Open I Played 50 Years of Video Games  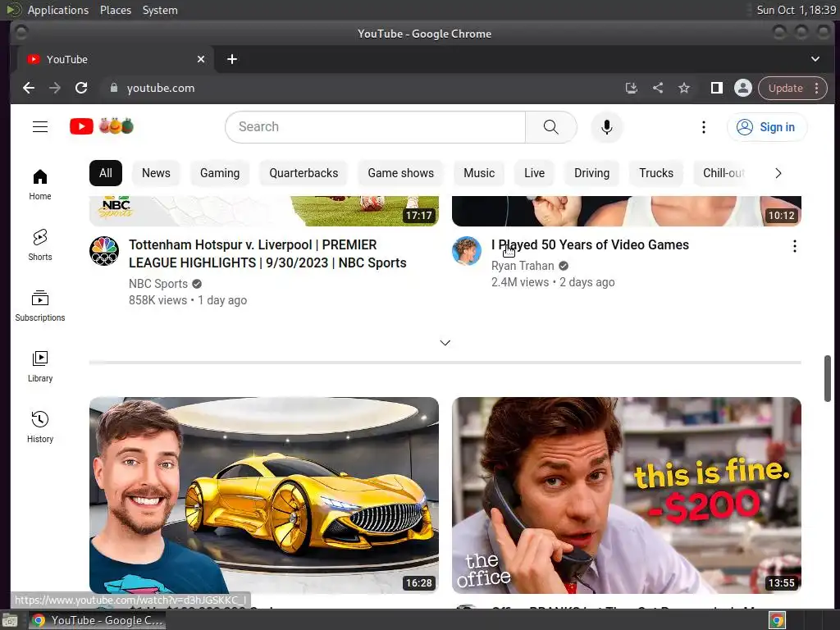[590, 244]
